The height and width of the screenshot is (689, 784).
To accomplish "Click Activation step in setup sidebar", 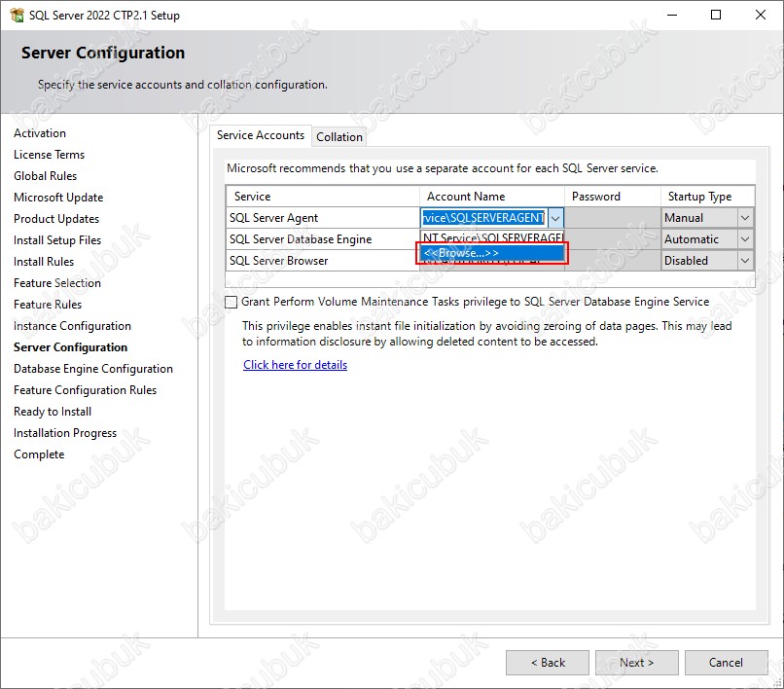I will (40, 133).
